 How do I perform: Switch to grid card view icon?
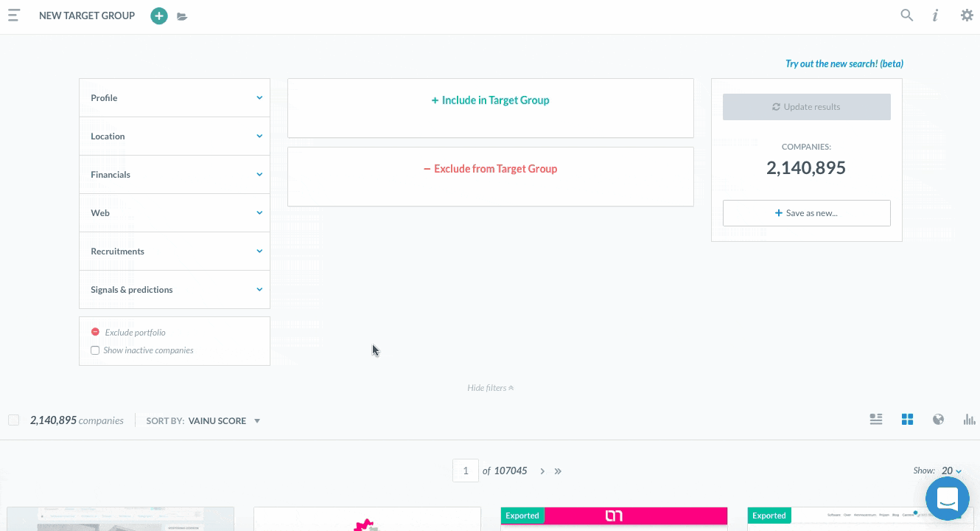(907, 420)
